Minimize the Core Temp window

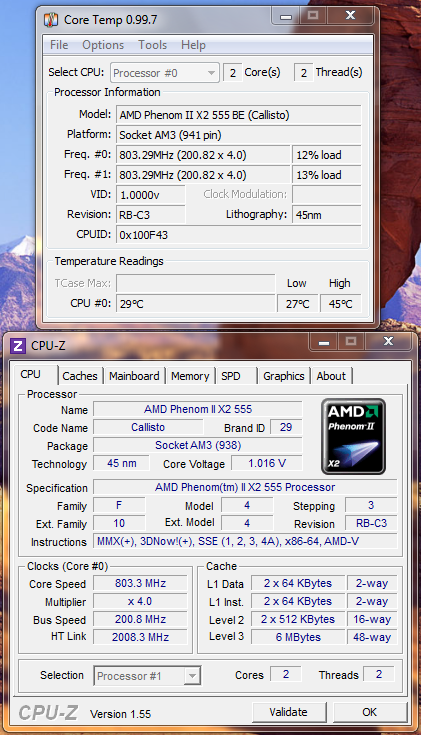tap(286, 16)
